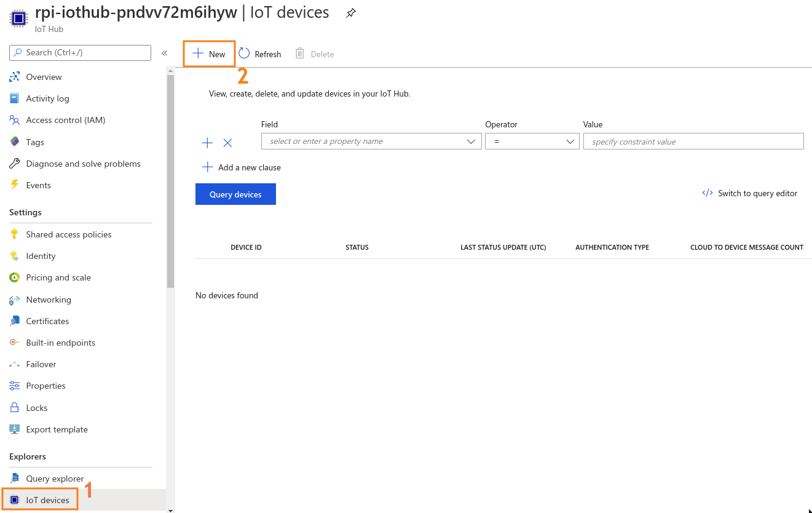Click the Diagnose wrench icon
This screenshot has height=513, width=812.
tap(15, 164)
